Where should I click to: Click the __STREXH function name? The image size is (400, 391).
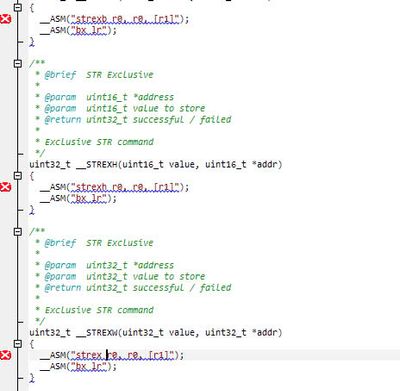click(98, 164)
